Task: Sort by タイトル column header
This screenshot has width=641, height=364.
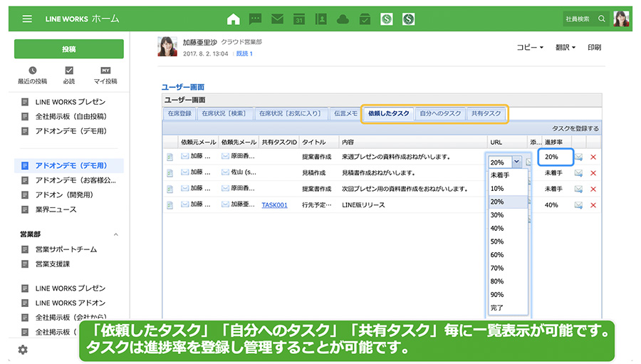Action: point(318,142)
